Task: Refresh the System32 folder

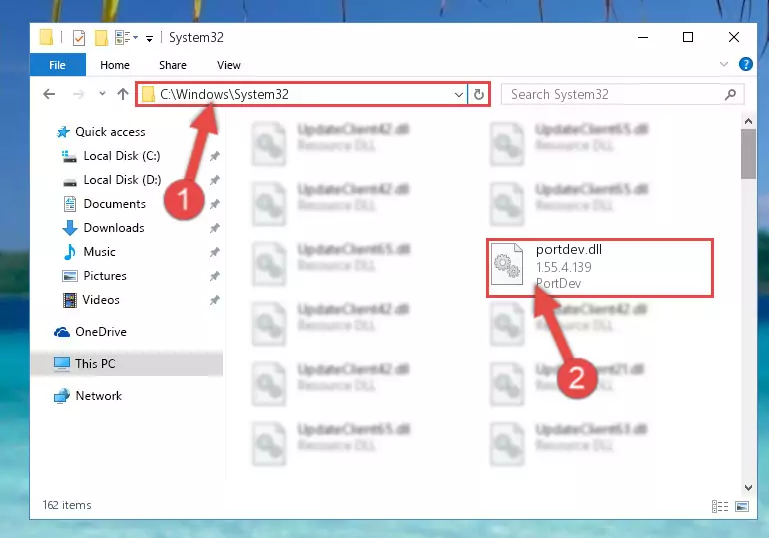Action: (x=479, y=94)
